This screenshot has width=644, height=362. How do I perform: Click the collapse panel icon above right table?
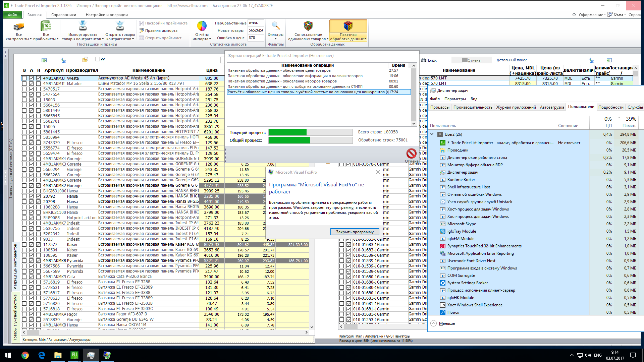point(609,60)
